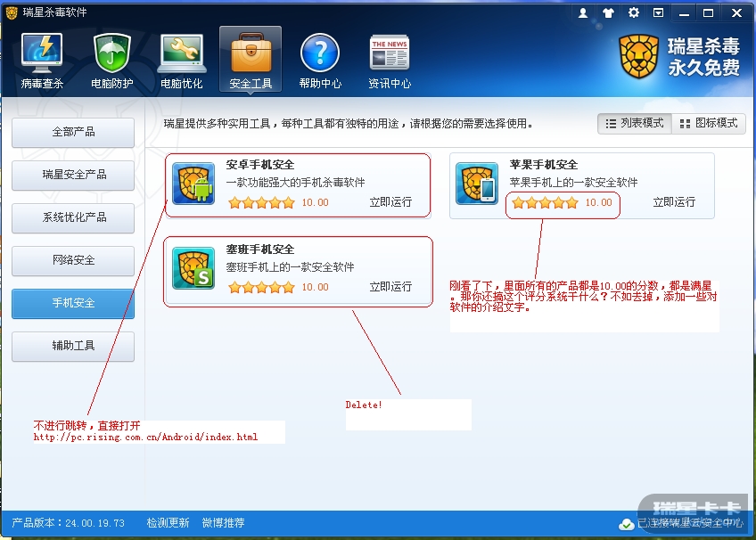Run 塞班手机安全 via 立即运行
Viewport: 756px width, 540px height.
tap(390, 287)
